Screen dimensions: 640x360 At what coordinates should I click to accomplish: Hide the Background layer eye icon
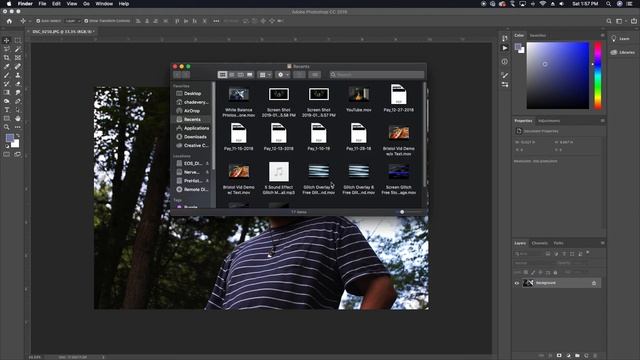click(517, 283)
